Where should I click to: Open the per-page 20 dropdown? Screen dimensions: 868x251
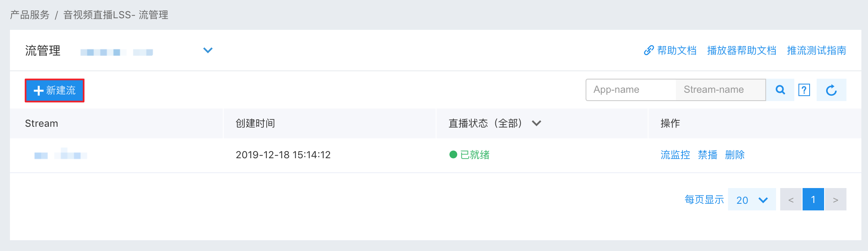click(752, 200)
